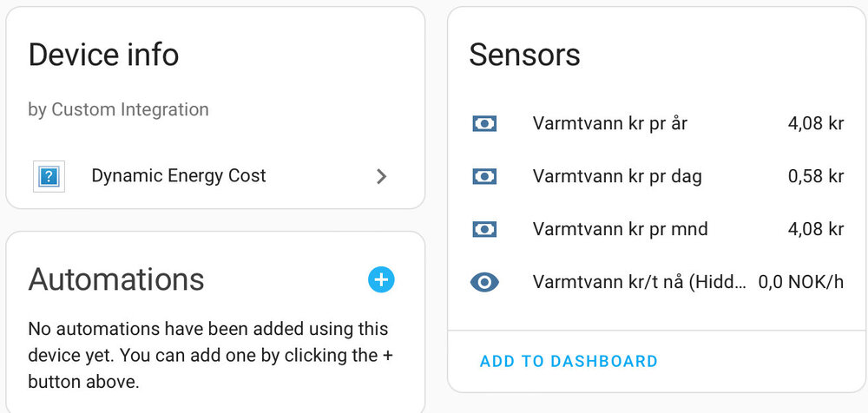Select Varmtvann kr pr dag sensor name
The width and height of the screenshot is (868, 413).
[617, 176]
